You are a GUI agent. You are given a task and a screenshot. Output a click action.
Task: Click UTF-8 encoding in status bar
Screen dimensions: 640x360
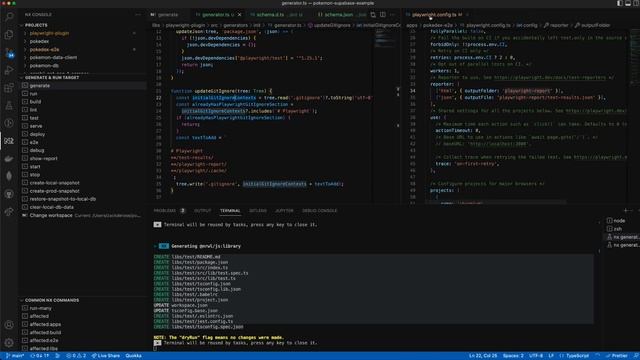coord(536,356)
